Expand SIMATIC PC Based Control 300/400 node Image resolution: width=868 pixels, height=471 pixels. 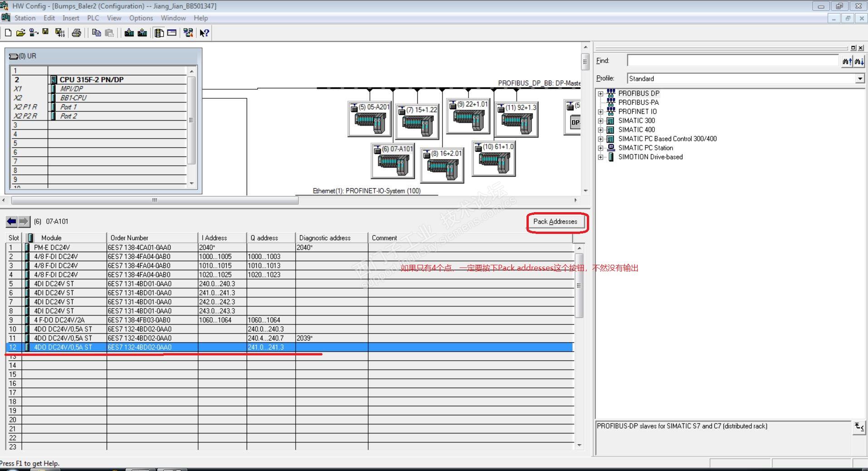click(x=601, y=139)
